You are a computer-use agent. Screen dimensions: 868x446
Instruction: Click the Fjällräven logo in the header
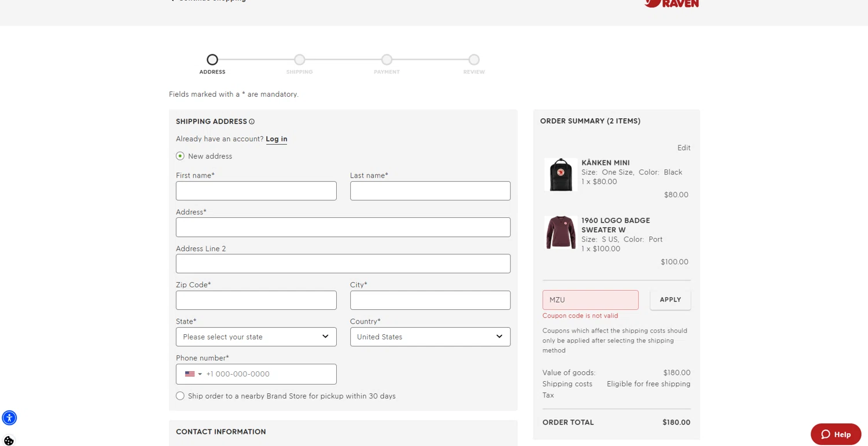pos(671,3)
